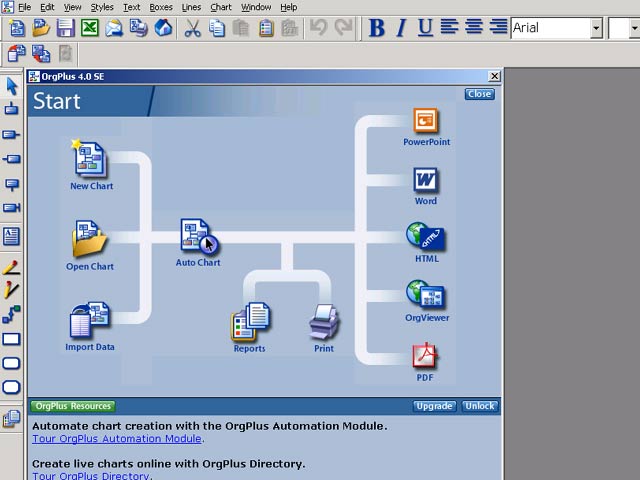Click the new document toolbar icon
The width and height of the screenshot is (640, 480).
(x=17, y=28)
